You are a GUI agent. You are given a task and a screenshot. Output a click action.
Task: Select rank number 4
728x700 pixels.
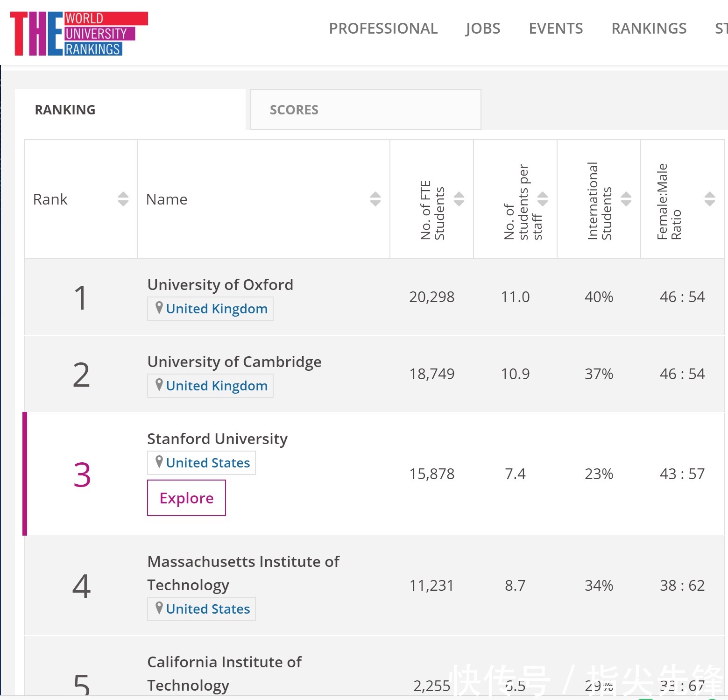81,586
